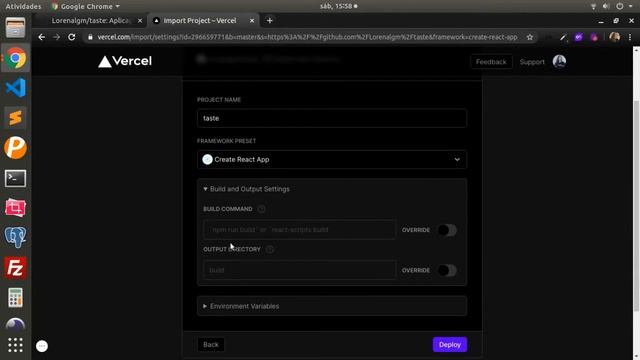This screenshot has height=360, width=640.
Task: Open Postman-like orange P app in dock
Action: tap(16, 147)
